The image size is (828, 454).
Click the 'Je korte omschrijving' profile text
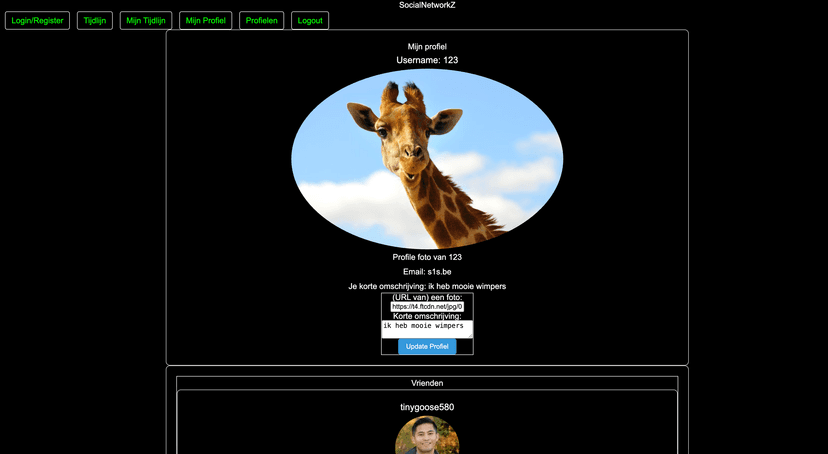(427, 286)
